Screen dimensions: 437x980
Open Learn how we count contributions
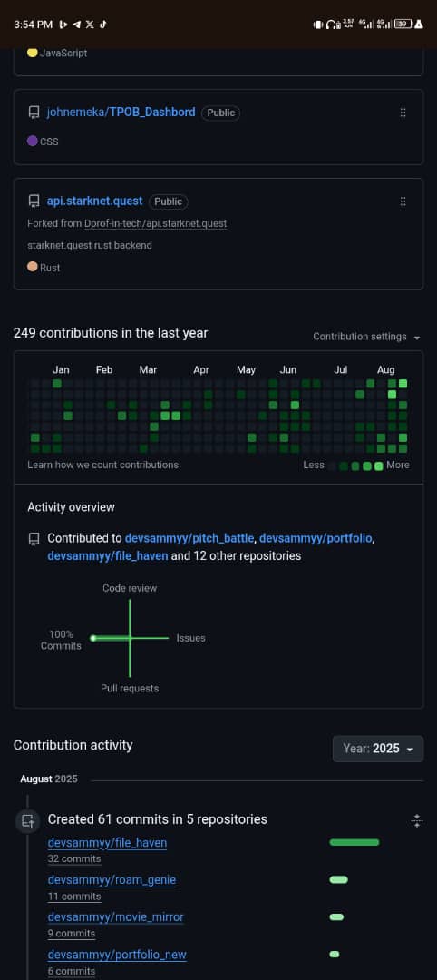point(103,465)
